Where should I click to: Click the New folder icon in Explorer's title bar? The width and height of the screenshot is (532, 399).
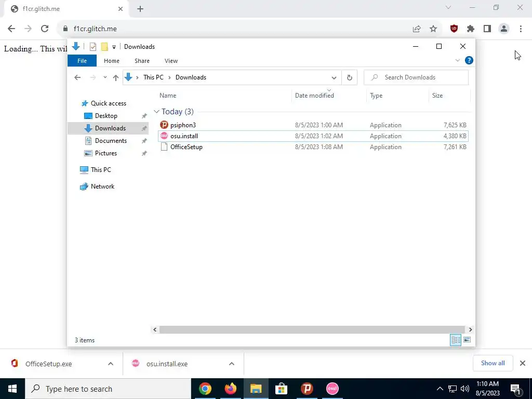104,47
